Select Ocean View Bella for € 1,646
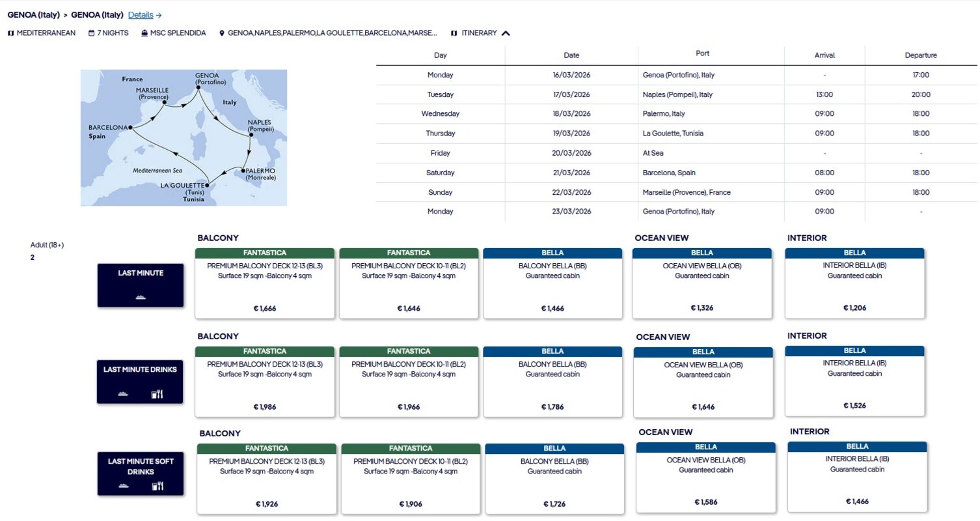The image size is (980, 521). point(703,382)
